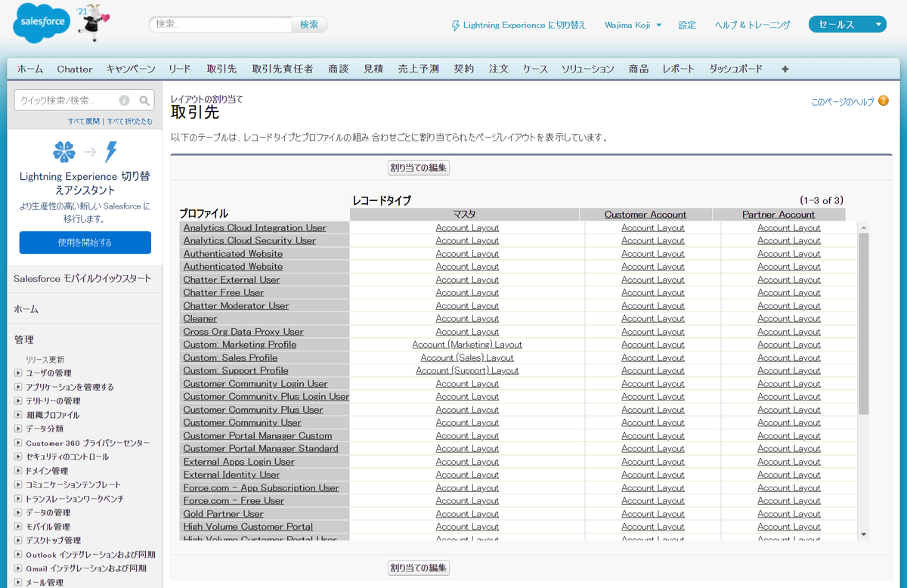Expand Customer 360 プライバシーセンター node
907x588 pixels.
coord(18,443)
